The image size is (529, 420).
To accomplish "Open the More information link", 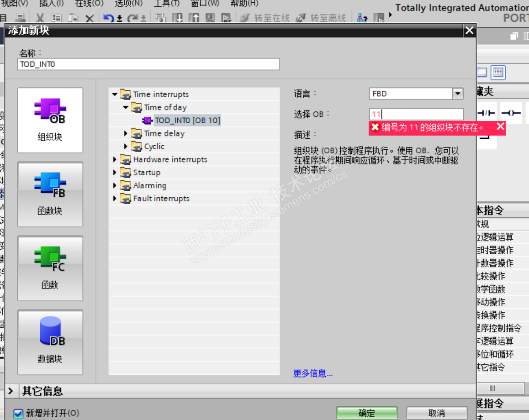I will [313, 373].
